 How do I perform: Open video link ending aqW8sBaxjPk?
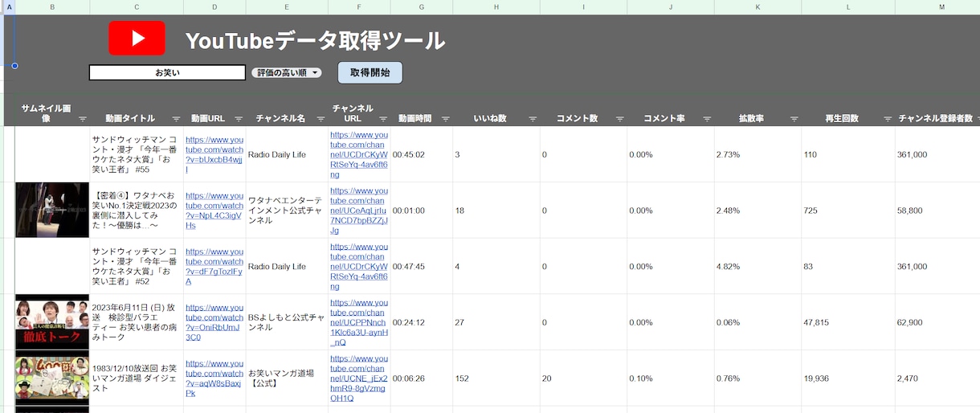[214, 378]
